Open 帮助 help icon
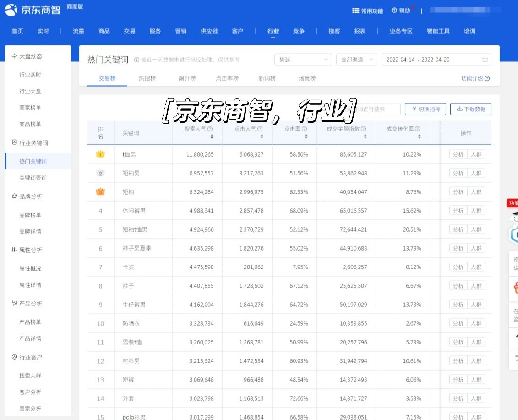This screenshot has width=518, height=420. pyautogui.click(x=394, y=11)
